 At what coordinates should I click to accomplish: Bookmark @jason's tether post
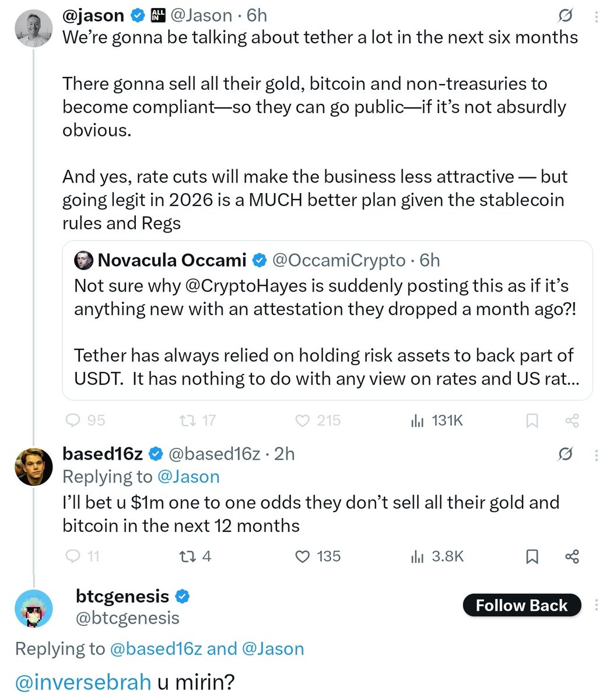(532, 421)
